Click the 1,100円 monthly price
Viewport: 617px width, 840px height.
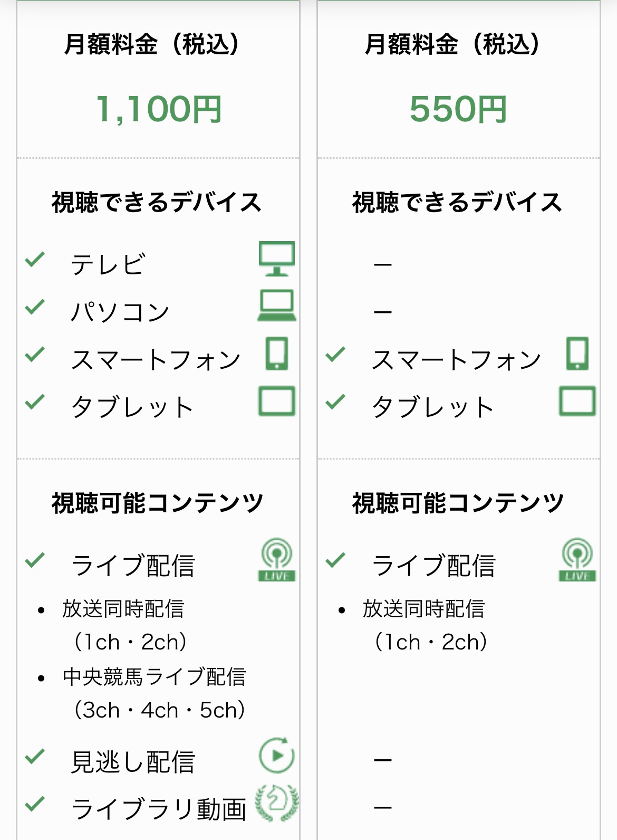pos(158,109)
